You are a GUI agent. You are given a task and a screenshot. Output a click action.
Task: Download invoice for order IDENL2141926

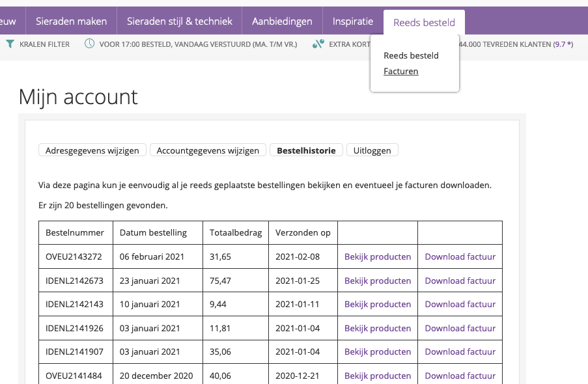click(x=460, y=328)
